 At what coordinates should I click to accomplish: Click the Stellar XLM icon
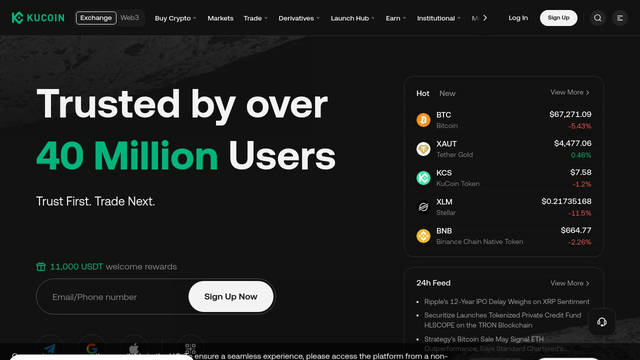point(423,207)
